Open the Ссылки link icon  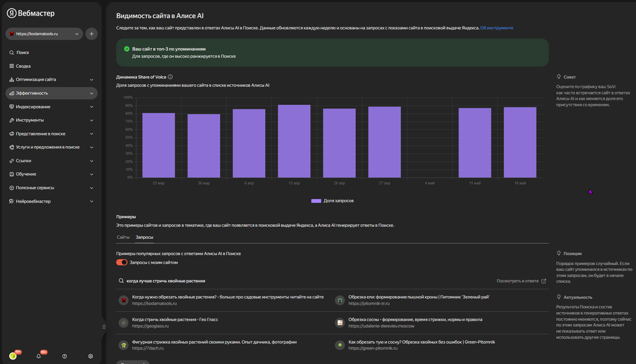12,161
